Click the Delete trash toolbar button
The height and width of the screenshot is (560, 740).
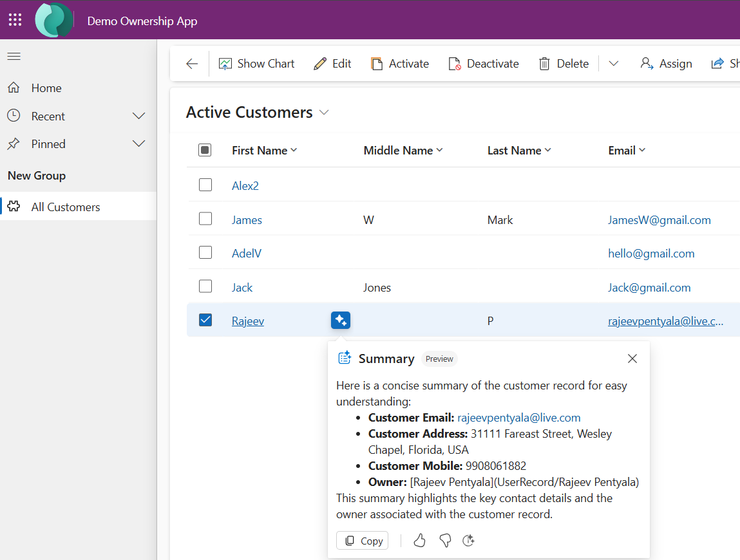click(564, 64)
